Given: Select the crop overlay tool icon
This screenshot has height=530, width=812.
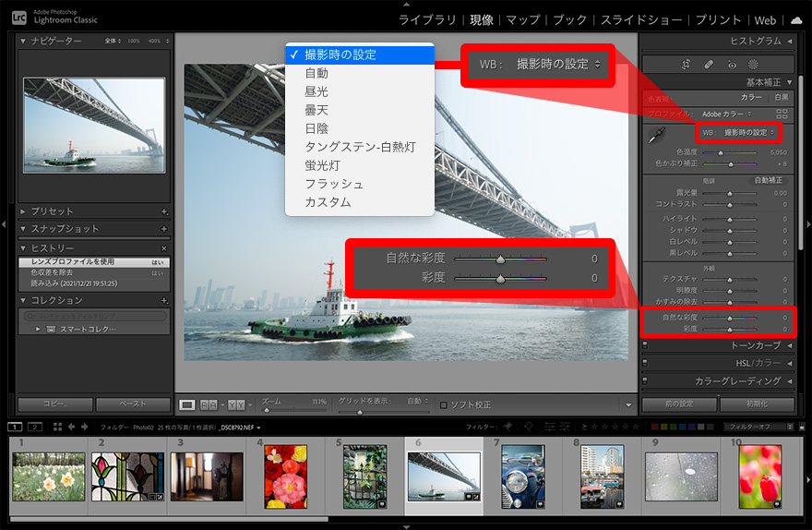Looking at the screenshot, I should pos(686,65).
